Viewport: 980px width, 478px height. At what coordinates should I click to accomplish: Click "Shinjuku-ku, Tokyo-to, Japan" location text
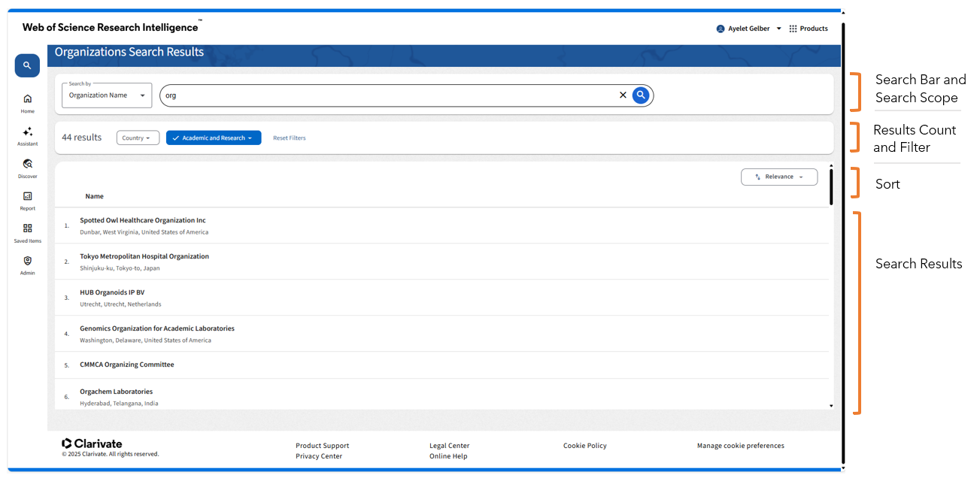(x=120, y=268)
